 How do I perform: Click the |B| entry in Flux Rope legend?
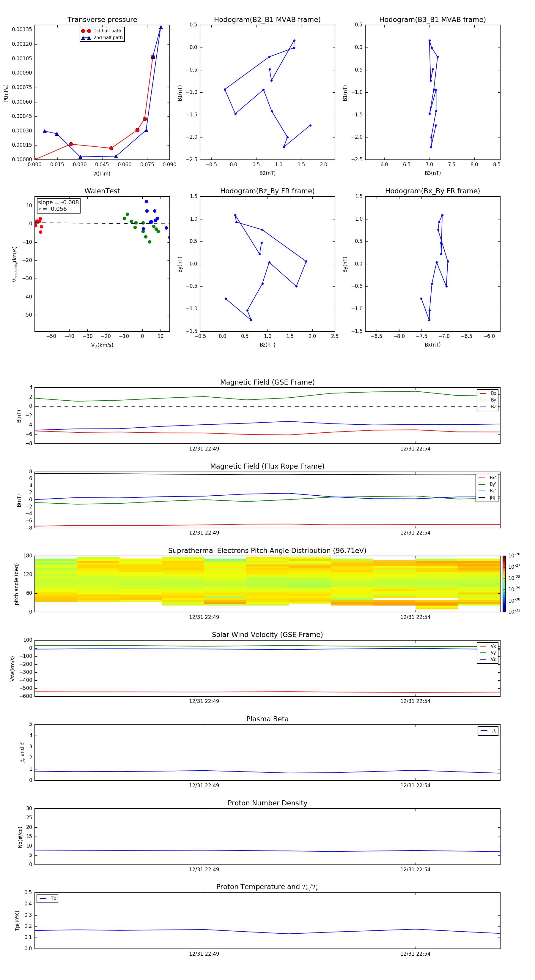(487, 498)
